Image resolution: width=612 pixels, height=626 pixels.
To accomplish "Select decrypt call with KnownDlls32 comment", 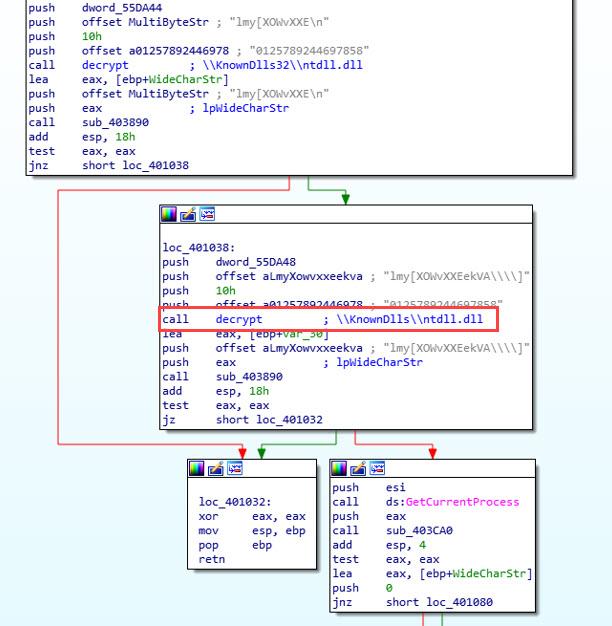I will 195,65.
